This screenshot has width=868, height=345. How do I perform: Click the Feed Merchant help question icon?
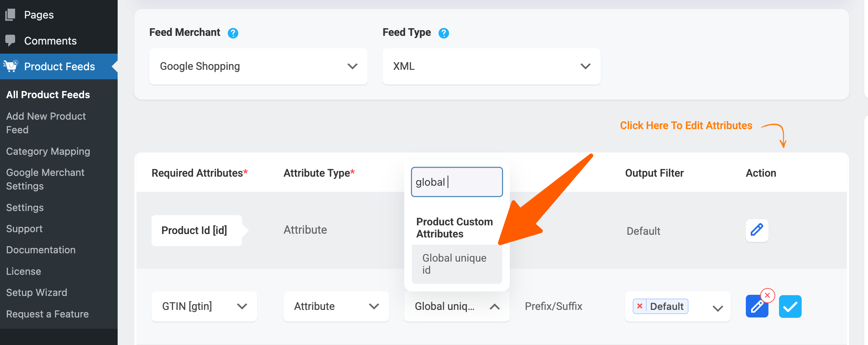[x=233, y=33]
